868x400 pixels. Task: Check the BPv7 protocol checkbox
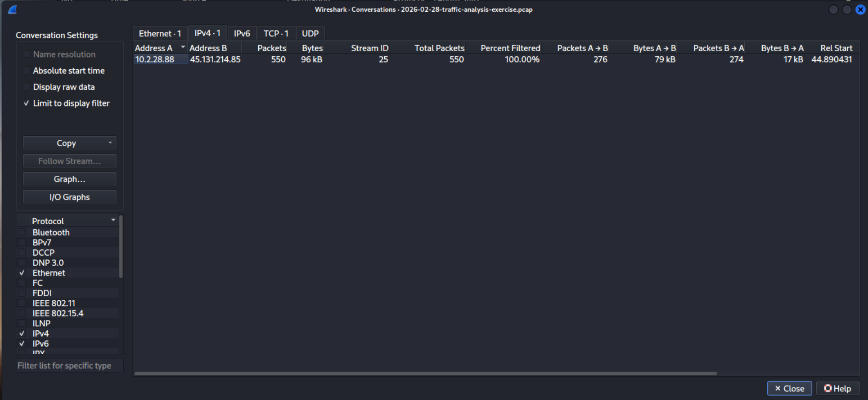(22, 243)
